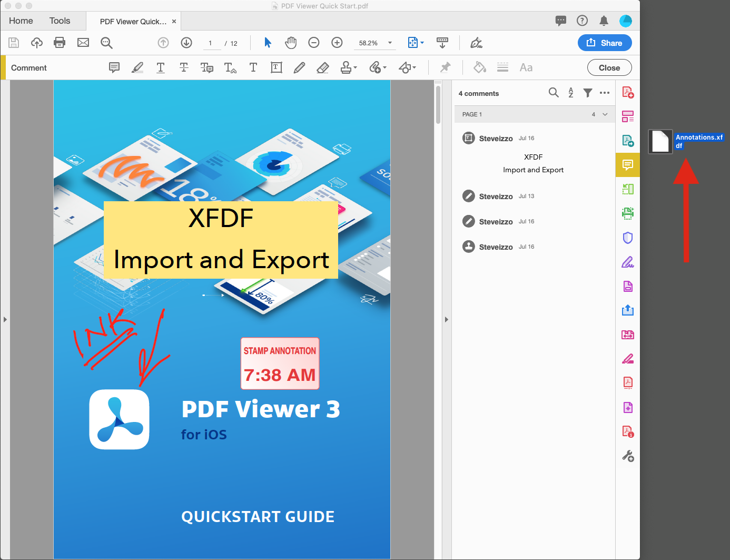Image resolution: width=730 pixels, height=560 pixels.
Task: Select the Draw Free Form pencil tool
Action: pos(299,67)
